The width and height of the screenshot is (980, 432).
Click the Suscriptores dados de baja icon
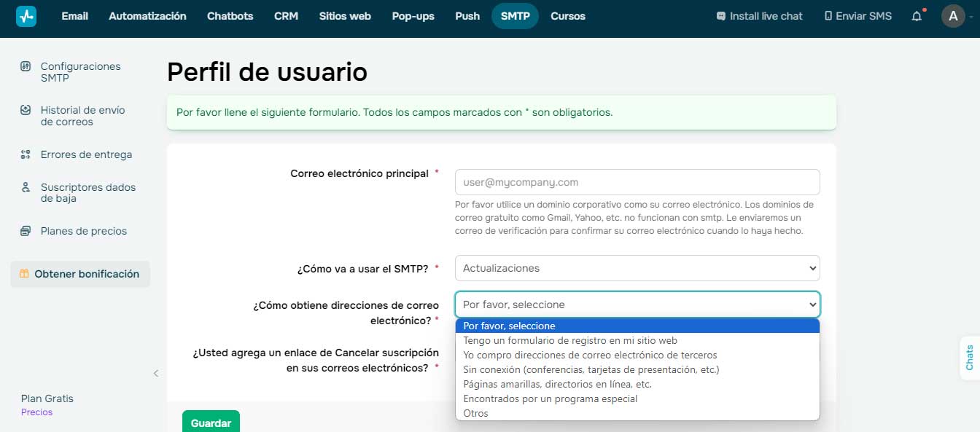point(26,187)
